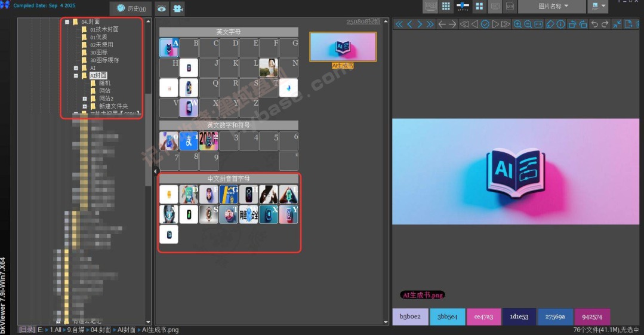Select the 3D图标 folder
The image size is (644, 335).
pos(98,53)
